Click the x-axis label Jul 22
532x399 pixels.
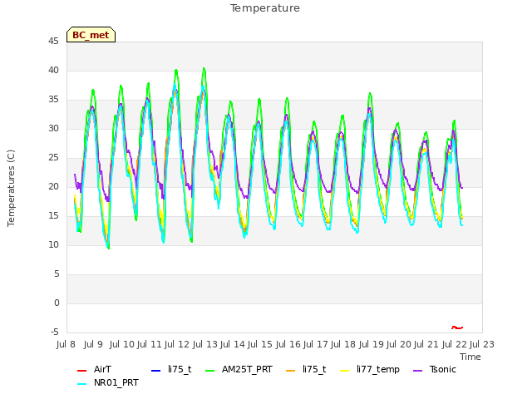tap(455, 344)
